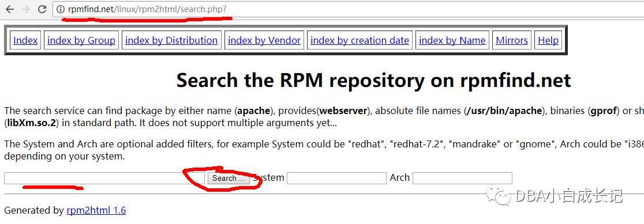Reload the page with the refresh icon
Screen dimensions: 644x224
pyautogui.click(x=42, y=9)
